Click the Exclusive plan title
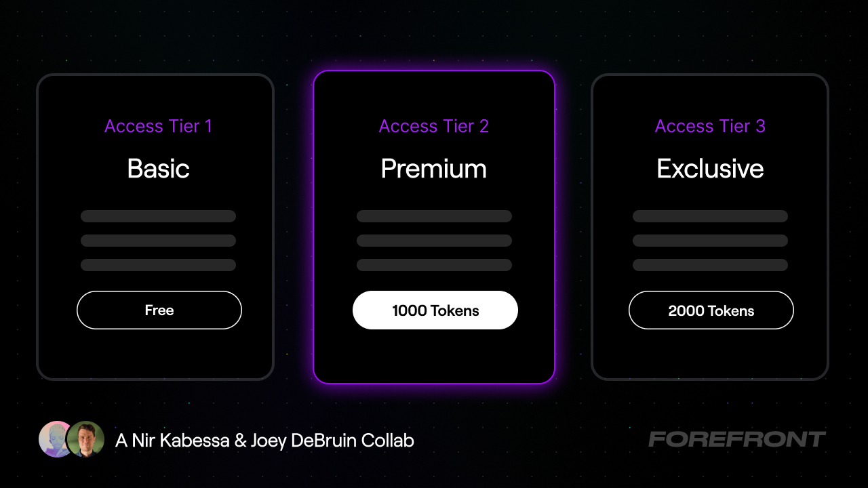 click(x=710, y=168)
